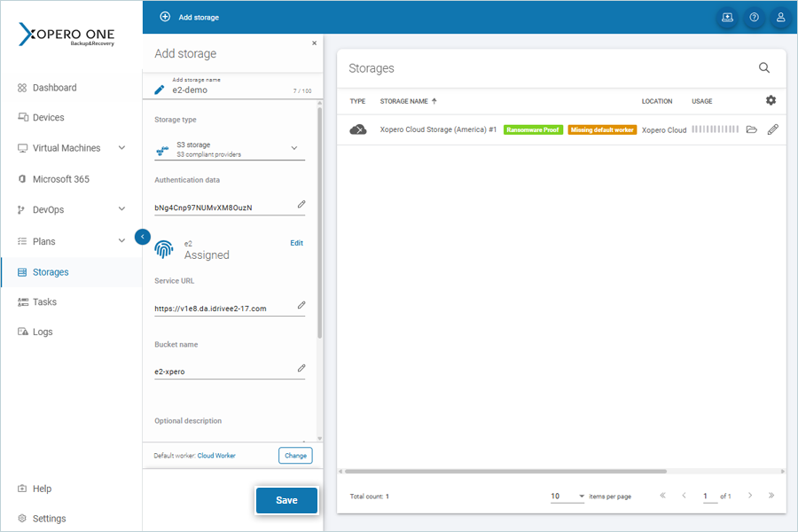The height and width of the screenshot is (532, 798).
Task: Click Edit next to e2 Assigned
Action: point(297,243)
